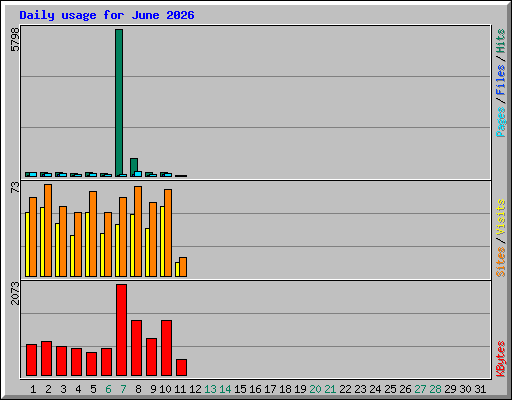The height and width of the screenshot is (400, 512).
Task: Click the red KBytes bar for day 7
Action: (121, 330)
